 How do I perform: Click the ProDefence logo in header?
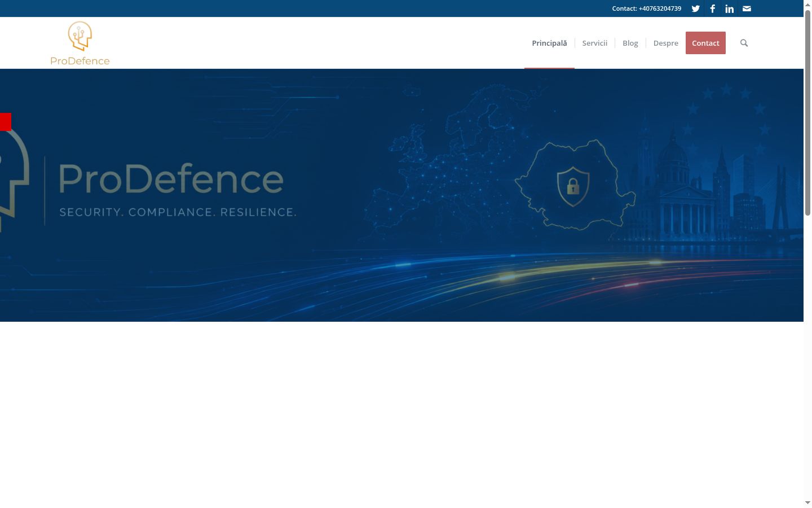80,43
